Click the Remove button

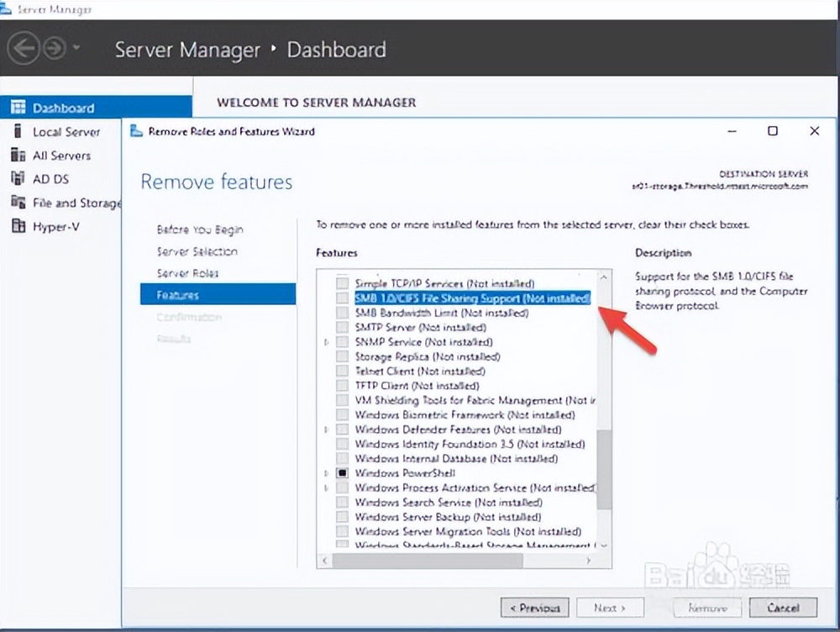[x=707, y=608]
